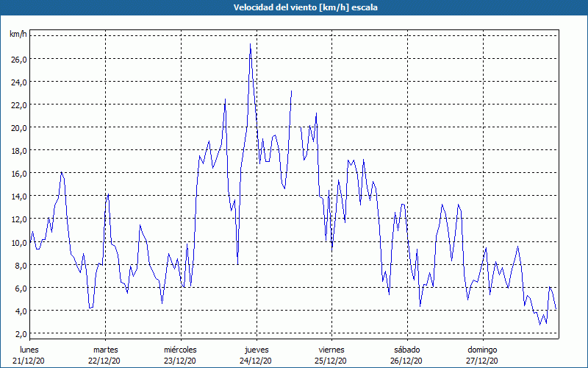The height and width of the screenshot is (368, 588).
Task: Click the 26,0 axis value
Action: (19, 60)
